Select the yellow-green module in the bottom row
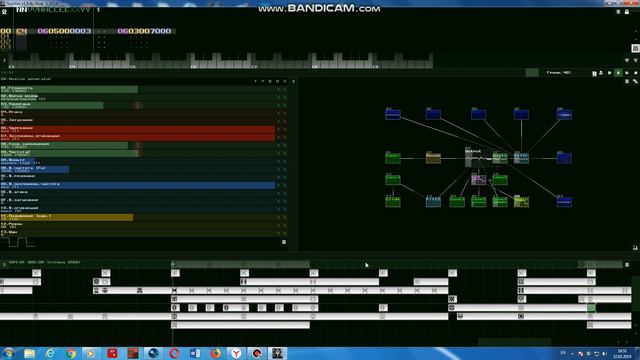 click(x=521, y=201)
